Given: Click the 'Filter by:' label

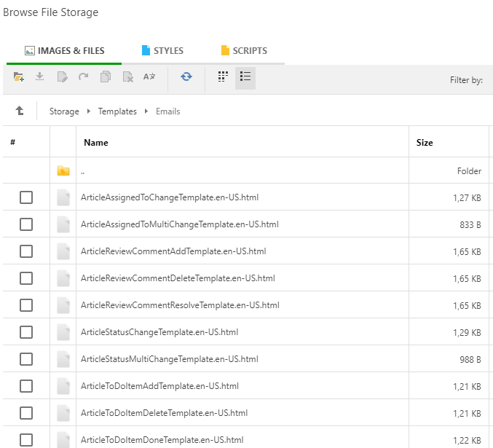Looking at the screenshot, I should tap(466, 80).
